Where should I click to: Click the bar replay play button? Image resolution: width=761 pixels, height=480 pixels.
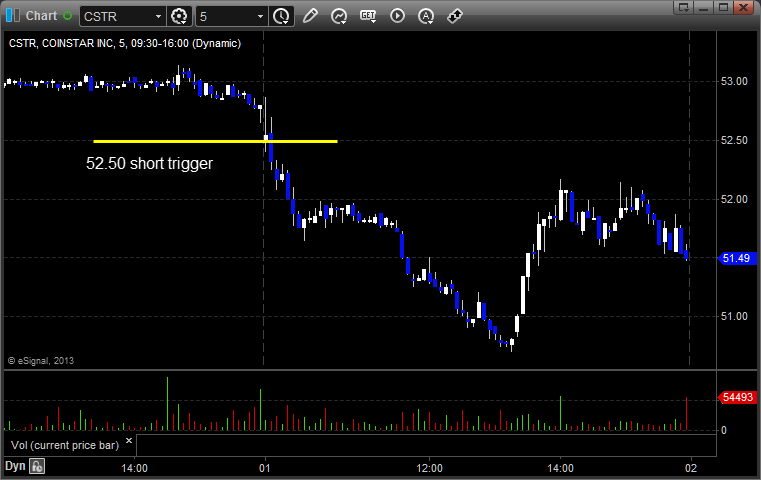click(397, 16)
